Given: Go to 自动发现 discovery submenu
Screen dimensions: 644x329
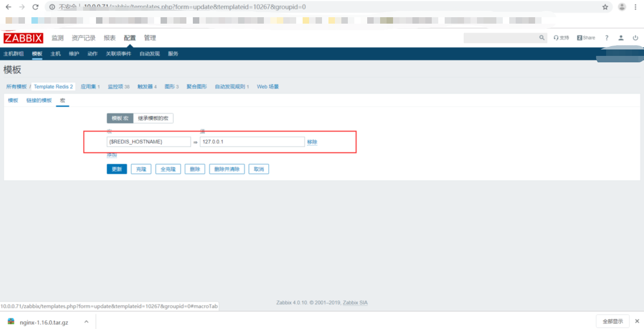Looking at the screenshot, I should click(149, 54).
